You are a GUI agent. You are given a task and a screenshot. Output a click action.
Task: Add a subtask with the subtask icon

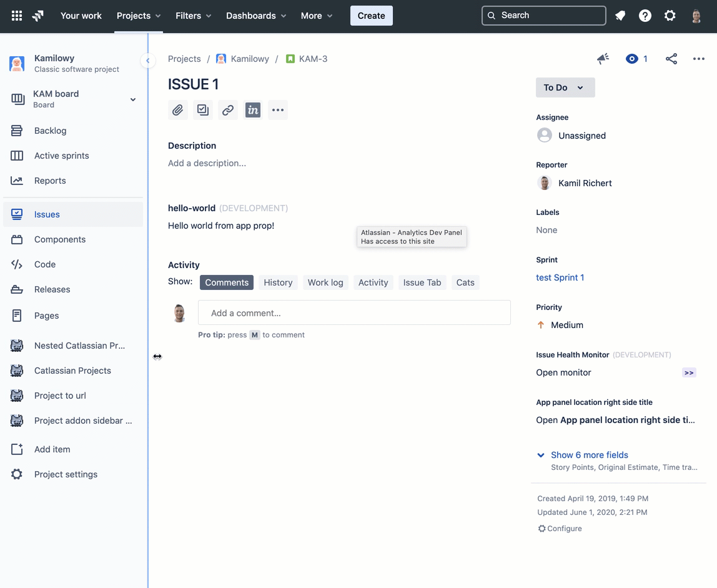tap(202, 109)
